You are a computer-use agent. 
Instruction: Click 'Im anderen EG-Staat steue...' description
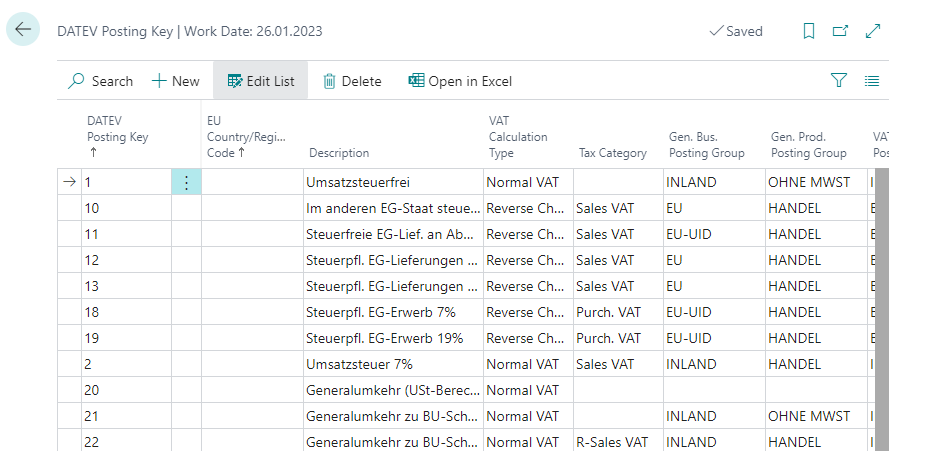point(393,208)
